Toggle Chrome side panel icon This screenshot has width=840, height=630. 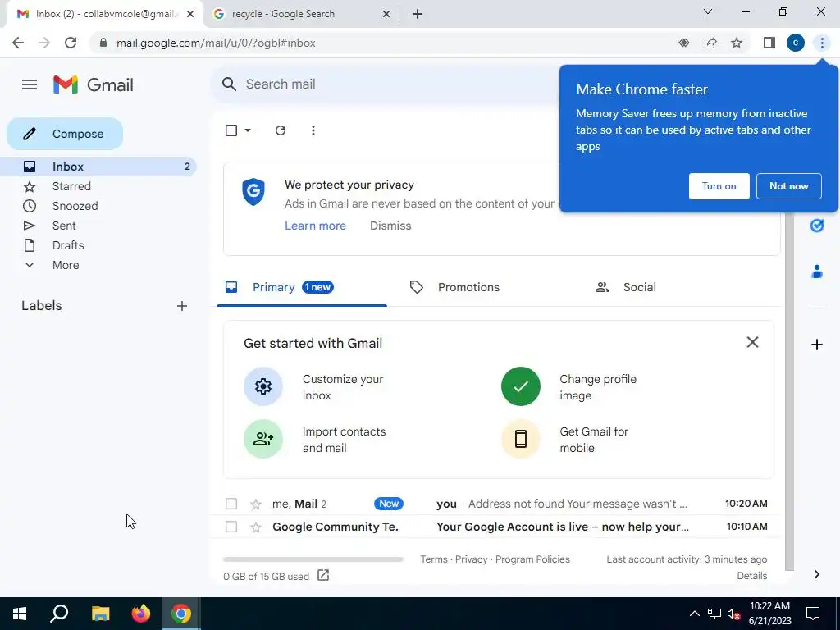(x=769, y=43)
